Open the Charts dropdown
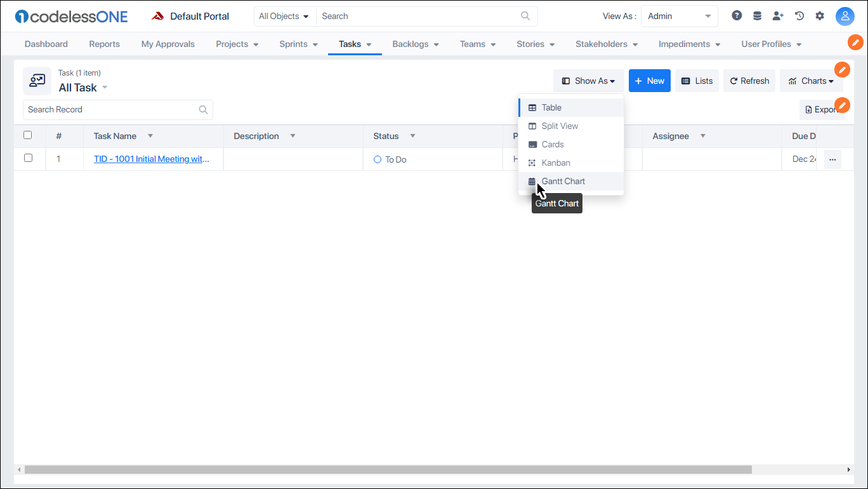Screen dimensions: 868x489 pos(812,81)
